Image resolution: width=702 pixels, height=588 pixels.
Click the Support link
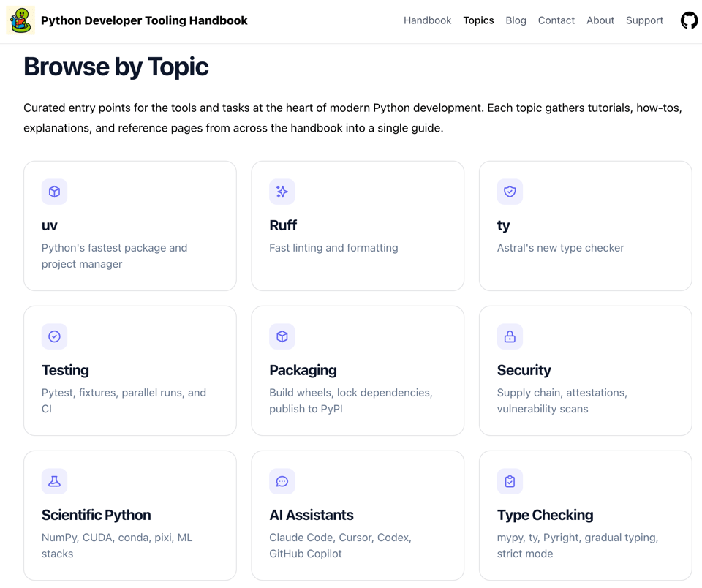pos(644,20)
